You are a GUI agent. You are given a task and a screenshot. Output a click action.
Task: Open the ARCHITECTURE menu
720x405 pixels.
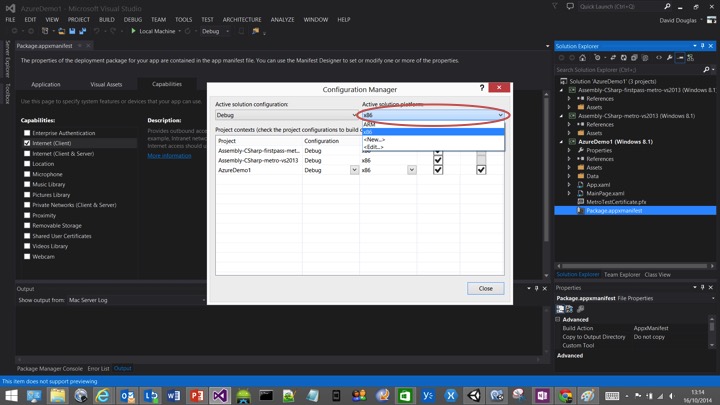(x=242, y=19)
